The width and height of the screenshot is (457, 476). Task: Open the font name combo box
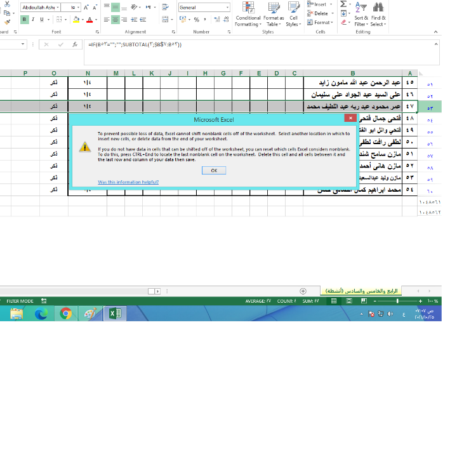(x=41, y=7)
